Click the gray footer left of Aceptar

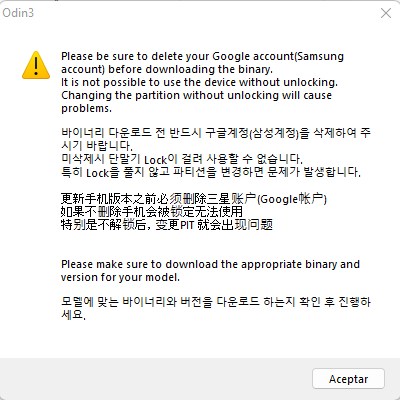point(155,379)
